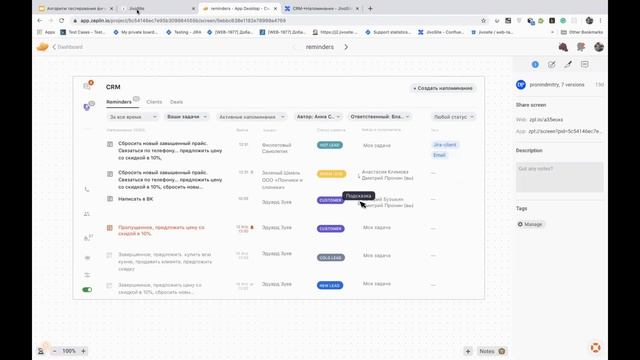Toggle the green switch in sidebar
This screenshot has height=360, width=640.
(x=87, y=289)
